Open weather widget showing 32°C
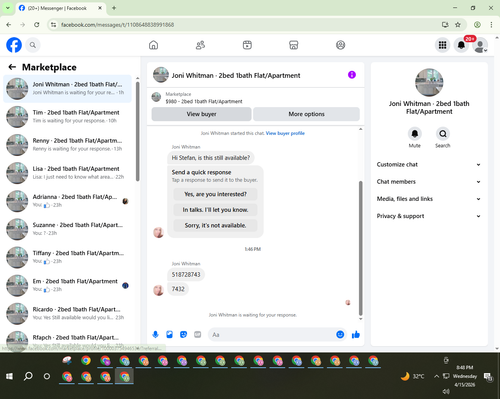This screenshot has width=500, height=399. (x=413, y=376)
